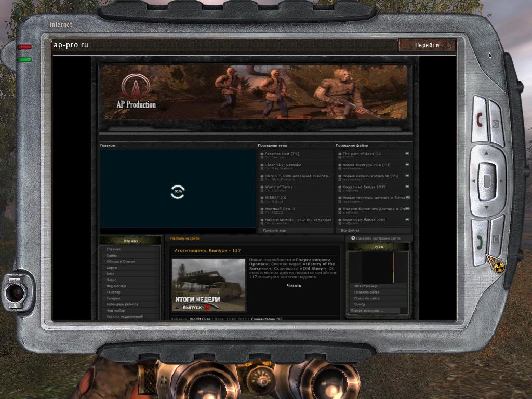Open Поиск по сайту in the PDA panel

tap(366, 298)
